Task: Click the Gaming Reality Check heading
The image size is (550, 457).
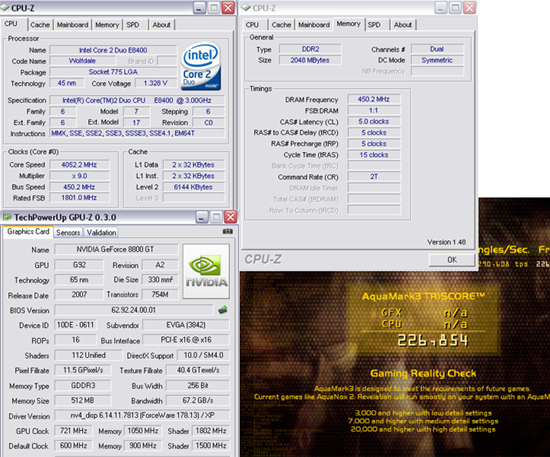Action: click(423, 374)
